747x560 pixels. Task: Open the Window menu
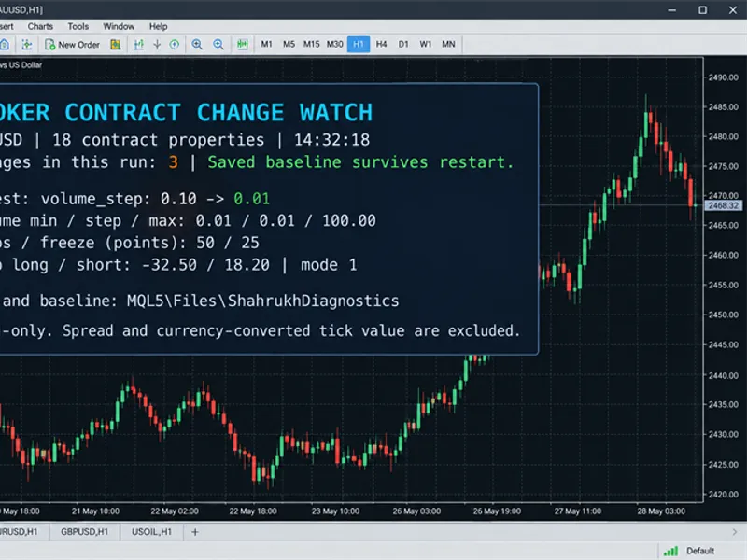(119, 27)
